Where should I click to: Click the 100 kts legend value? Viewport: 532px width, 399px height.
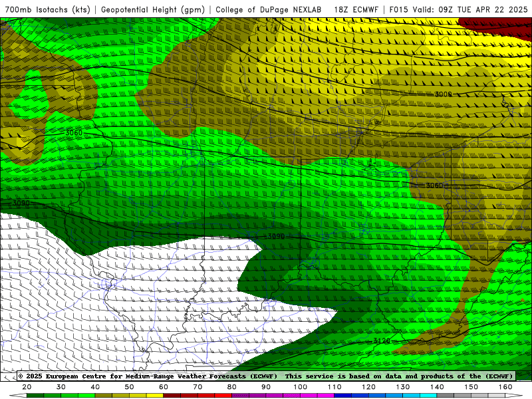pyautogui.click(x=301, y=387)
